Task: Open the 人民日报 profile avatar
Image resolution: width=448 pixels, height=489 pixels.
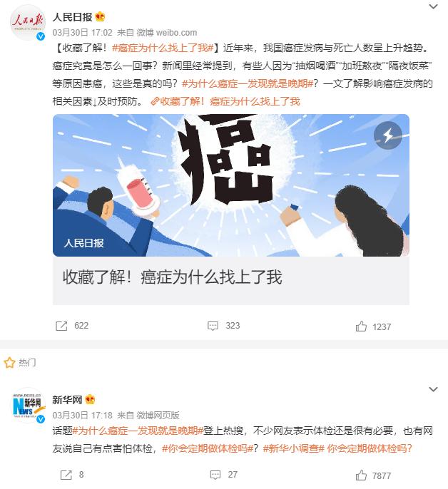Action: [28, 23]
